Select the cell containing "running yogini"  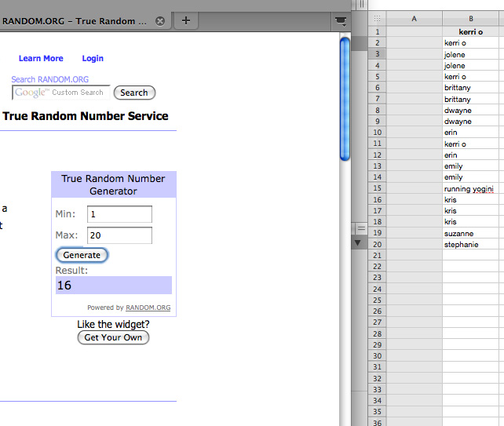click(471, 189)
